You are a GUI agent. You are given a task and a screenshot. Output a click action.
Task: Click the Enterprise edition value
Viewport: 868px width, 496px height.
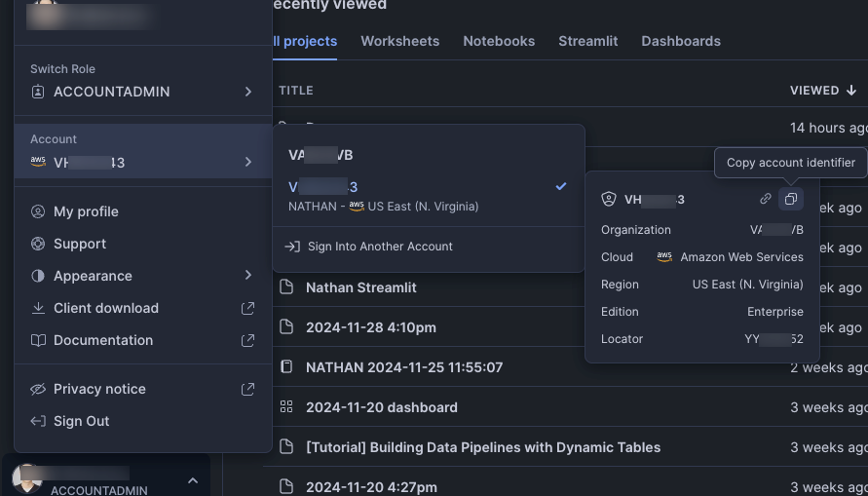pos(775,312)
